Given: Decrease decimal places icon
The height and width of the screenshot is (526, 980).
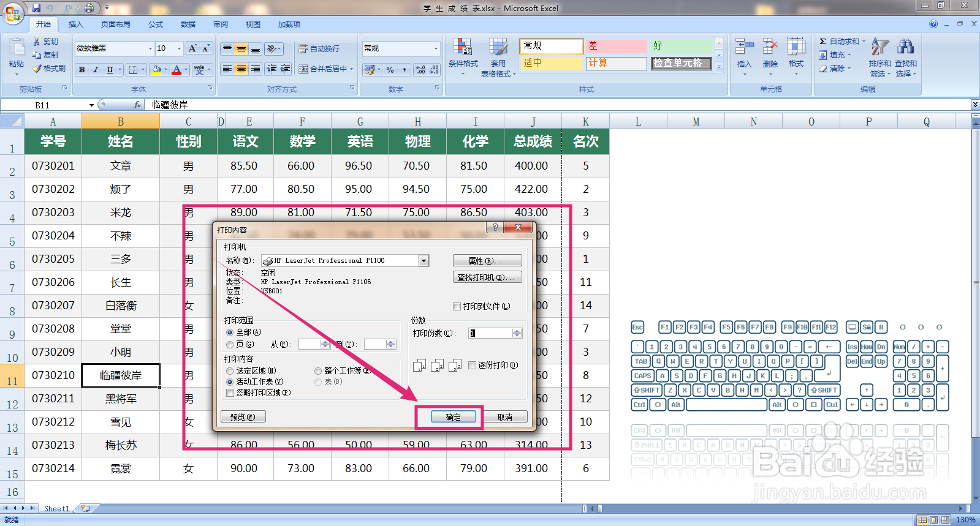Looking at the screenshot, I should pyautogui.click(x=434, y=70).
